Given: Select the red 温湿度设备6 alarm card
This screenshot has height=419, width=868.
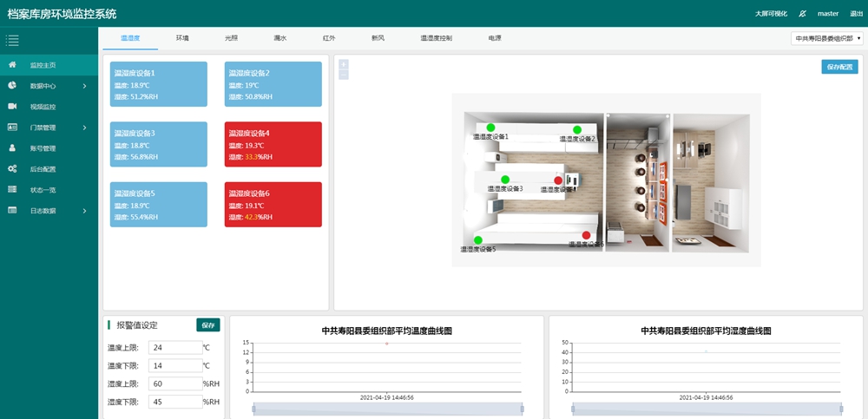Looking at the screenshot, I should tap(273, 205).
